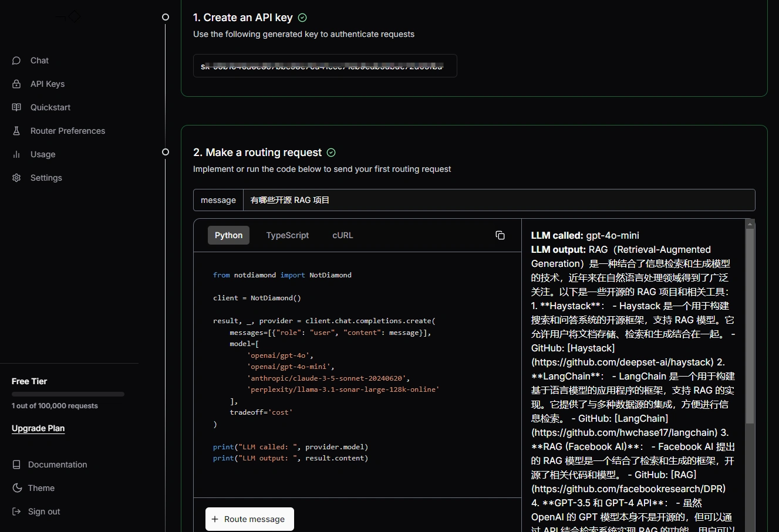779x532 pixels.
Task: Click the Route message button
Action: (x=249, y=519)
